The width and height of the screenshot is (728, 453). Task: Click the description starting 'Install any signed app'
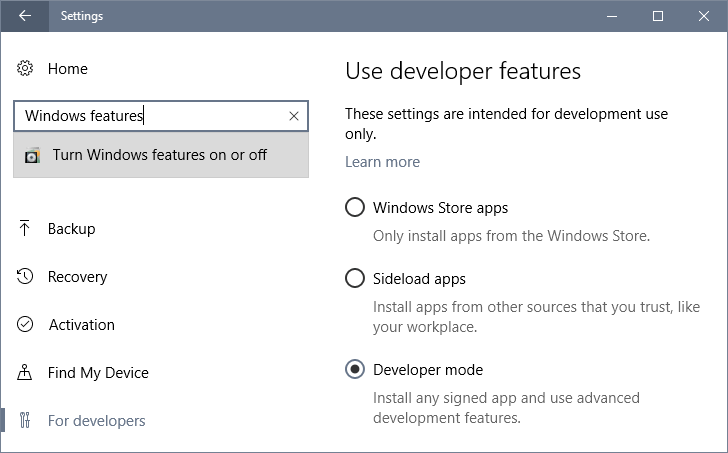[506, 408]
